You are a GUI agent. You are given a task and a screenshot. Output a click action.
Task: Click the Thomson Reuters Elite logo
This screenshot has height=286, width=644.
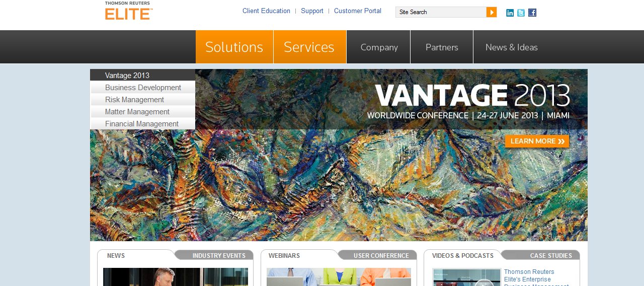coord(129,11)
